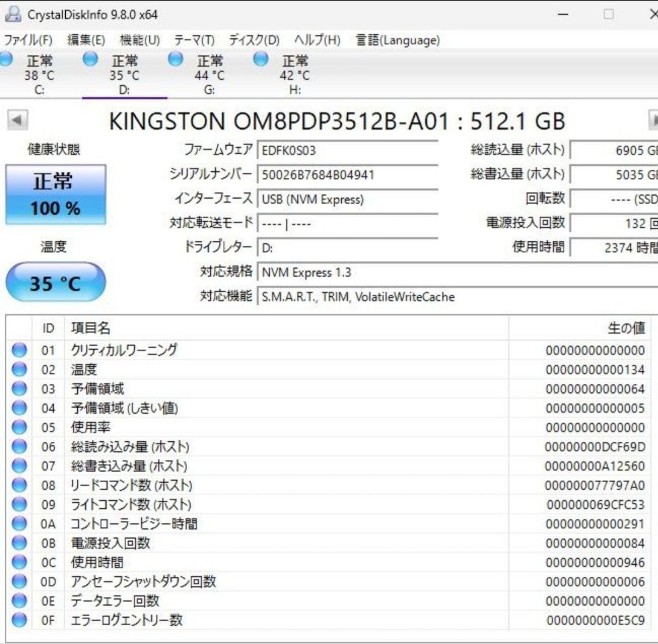658x644 pixels.
Task: Click status icon for 03 予備領域 row
Action: click(19, 389)
